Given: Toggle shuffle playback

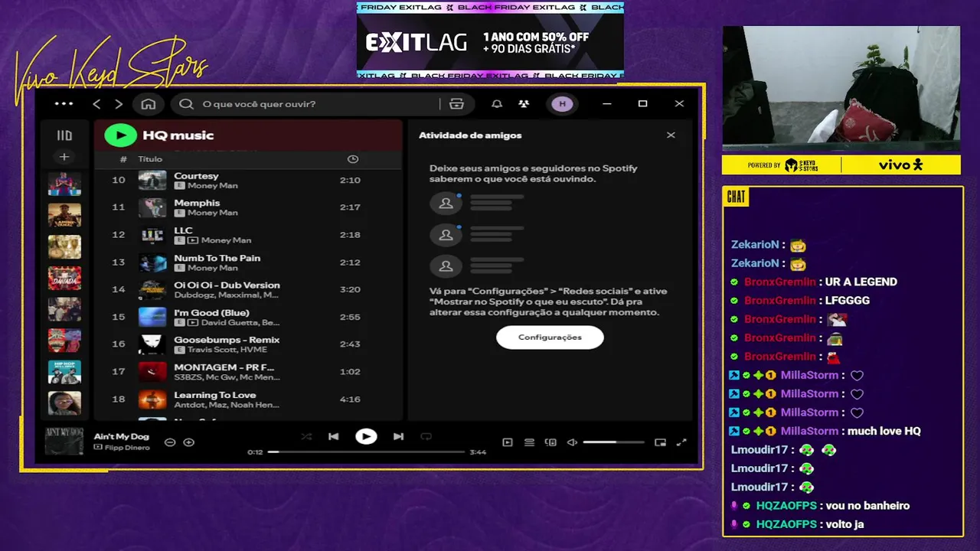Looking at the screenshot, I should 306,436.
